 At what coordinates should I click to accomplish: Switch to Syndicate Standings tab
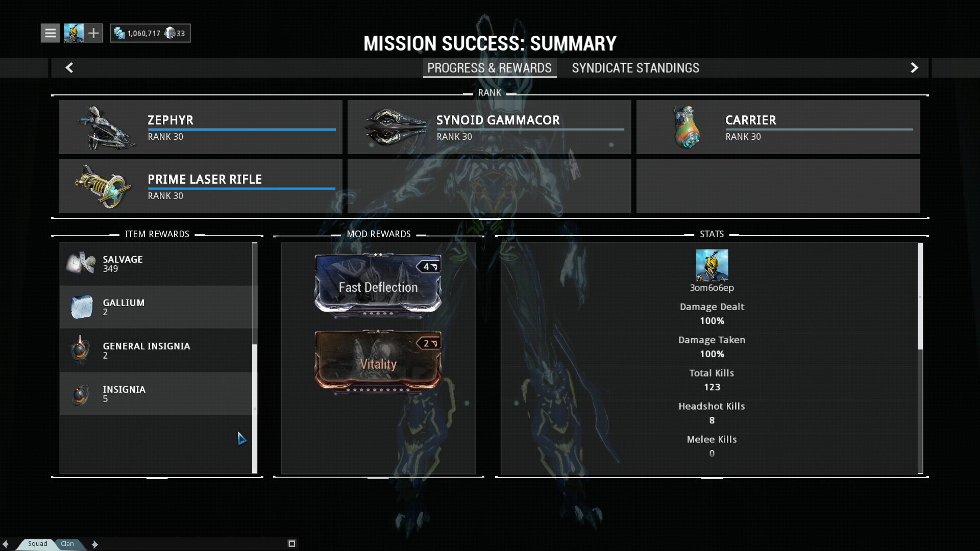pos(635,67)
